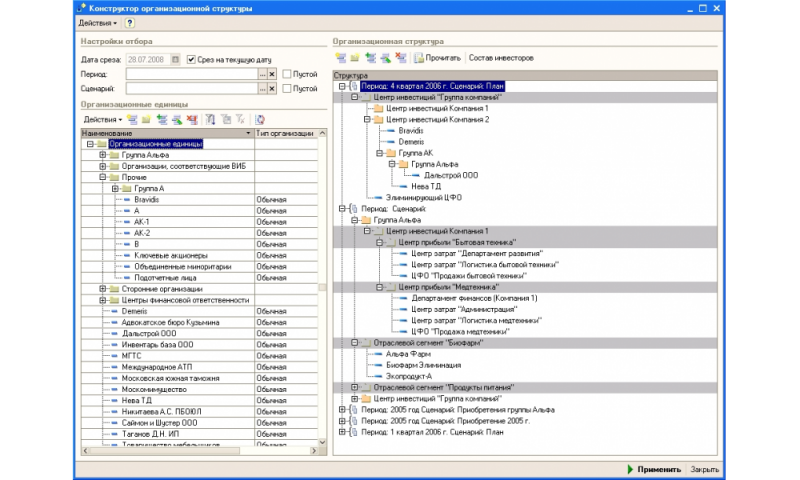The width and height of the screenshot is (800, 480).
Task: Click the delete icon in structure toolbar
Action: click(x=400, y=58)
